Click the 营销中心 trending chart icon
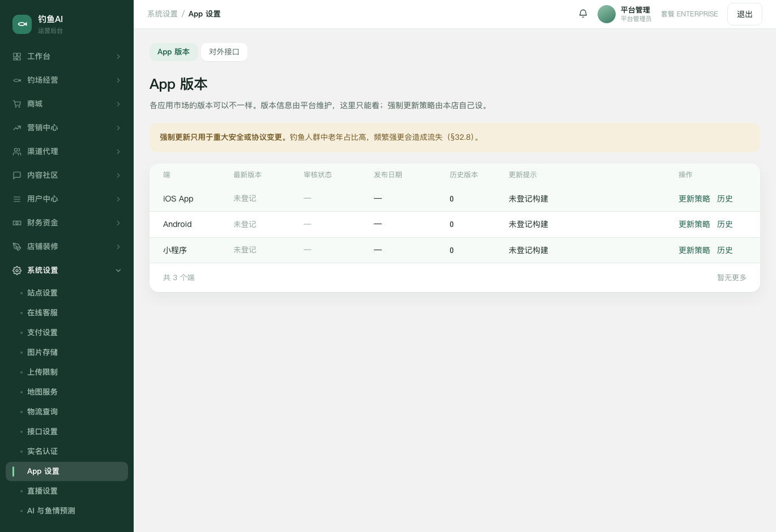 click(x=17, y=128)
